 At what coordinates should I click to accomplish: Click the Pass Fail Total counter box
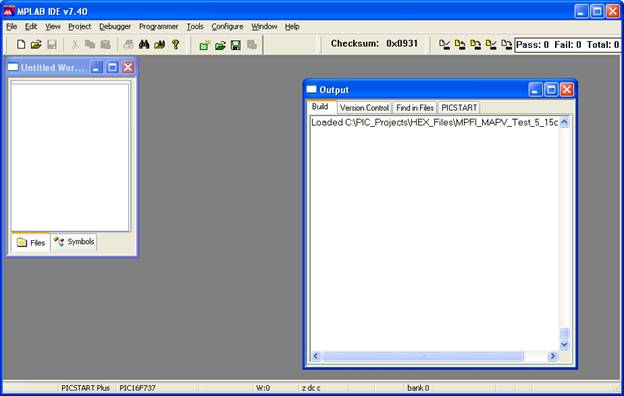(567, 45)
